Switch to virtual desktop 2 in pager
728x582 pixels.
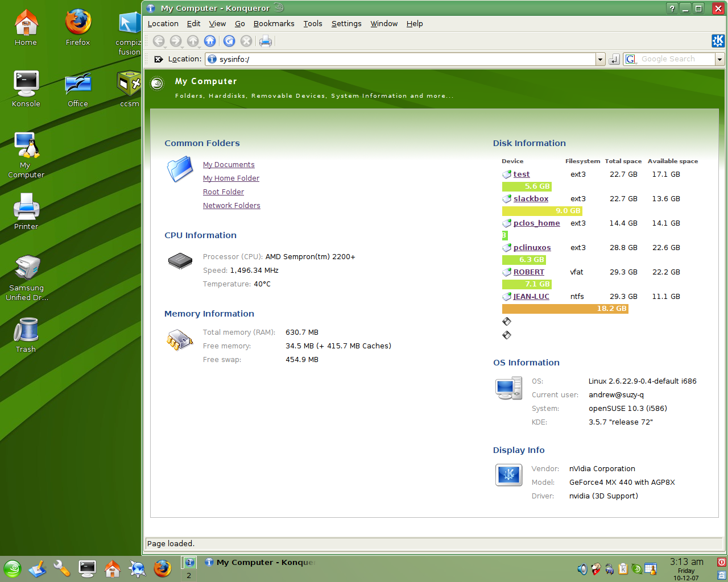tap(189, 576)
